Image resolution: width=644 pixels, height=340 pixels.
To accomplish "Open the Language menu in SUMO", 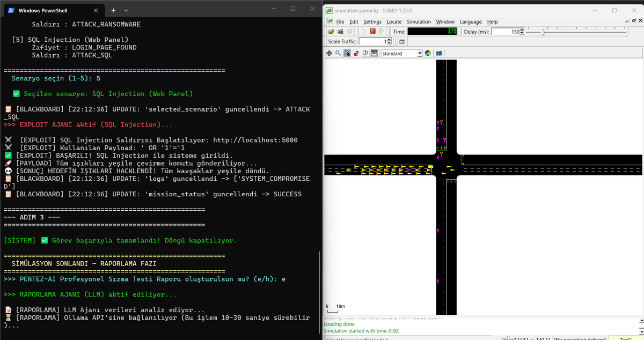I will [471, 21].
